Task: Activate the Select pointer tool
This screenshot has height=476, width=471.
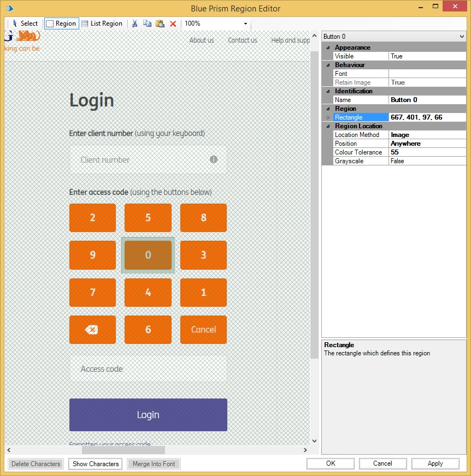Action: (25, 23)
